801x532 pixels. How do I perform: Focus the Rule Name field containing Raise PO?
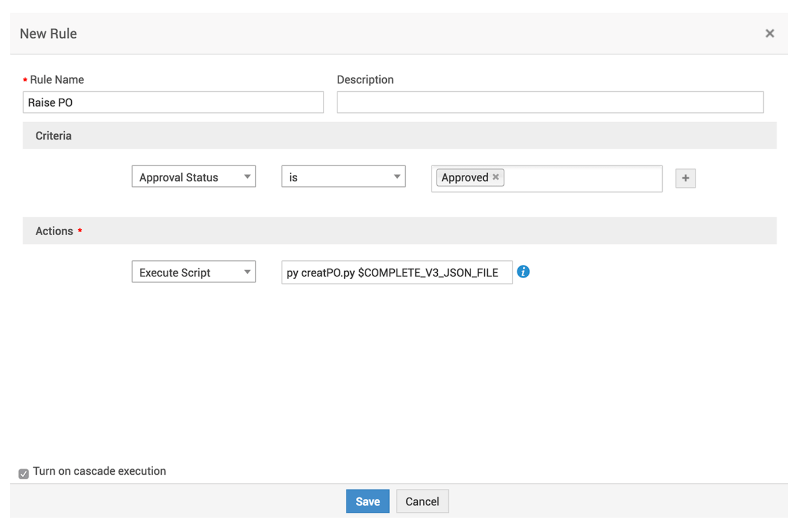(173, 103)
